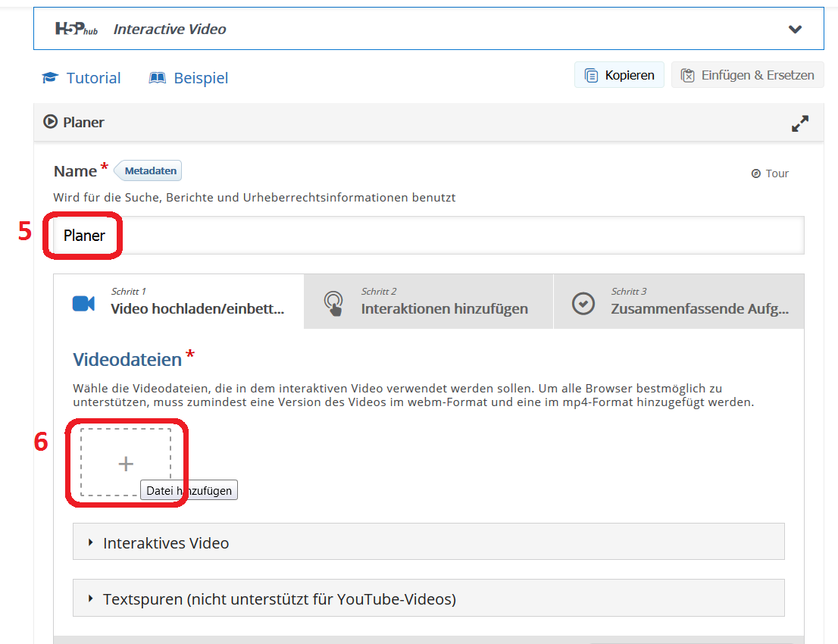This screenshot has height=644, width=838.
Task: Click the open book Beispiel icon
Action: [x=158, y=78]
